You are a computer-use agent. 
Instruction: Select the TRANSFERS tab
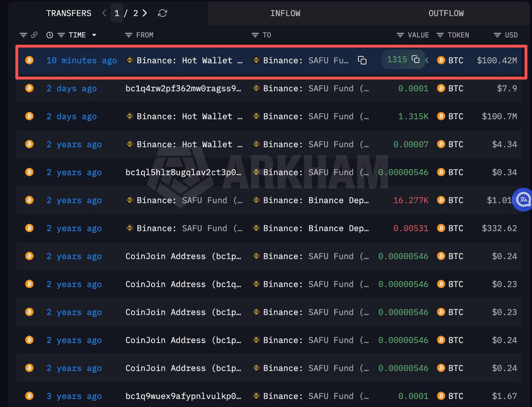coord(69,13)
